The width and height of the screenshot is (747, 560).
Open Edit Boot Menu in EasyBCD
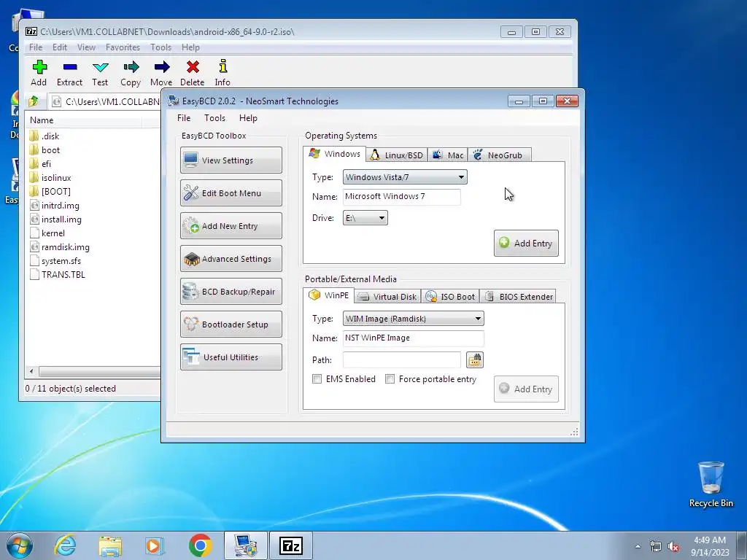(231, 192)
